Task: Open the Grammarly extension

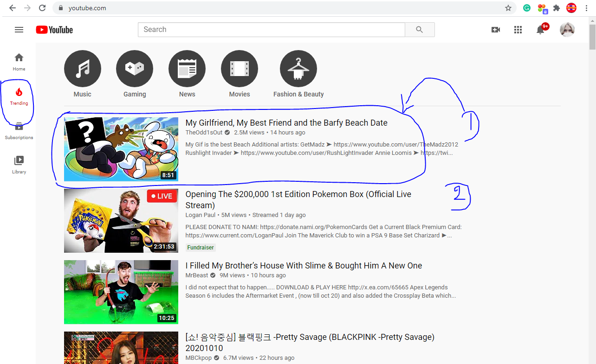Action: 526,8
